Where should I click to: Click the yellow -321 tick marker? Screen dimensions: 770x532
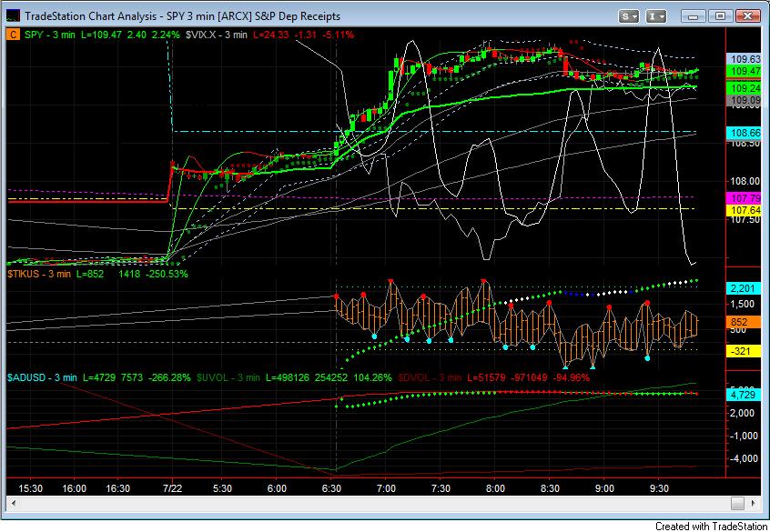(x=743, y=351)
